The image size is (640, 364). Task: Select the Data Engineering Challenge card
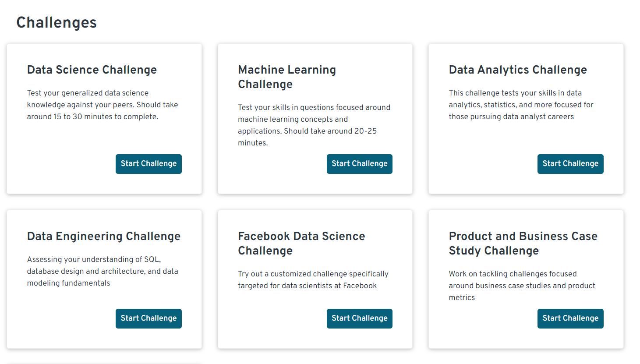104,279
